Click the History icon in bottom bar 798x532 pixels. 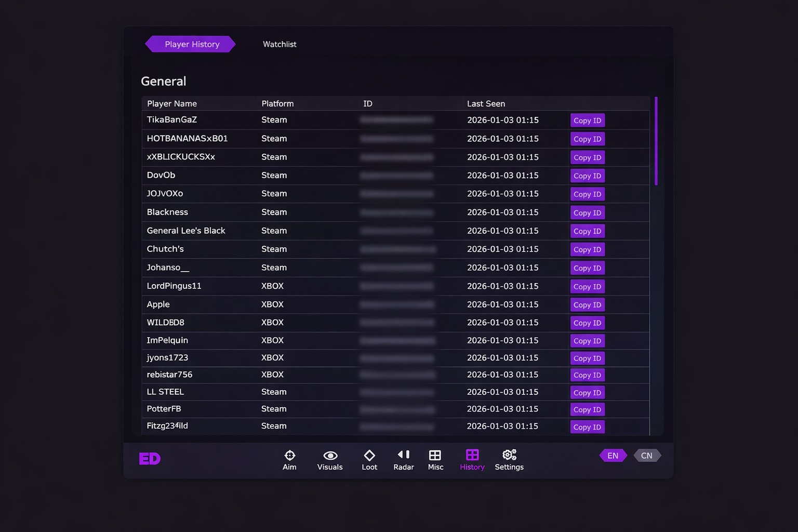[x=472, y=456]
